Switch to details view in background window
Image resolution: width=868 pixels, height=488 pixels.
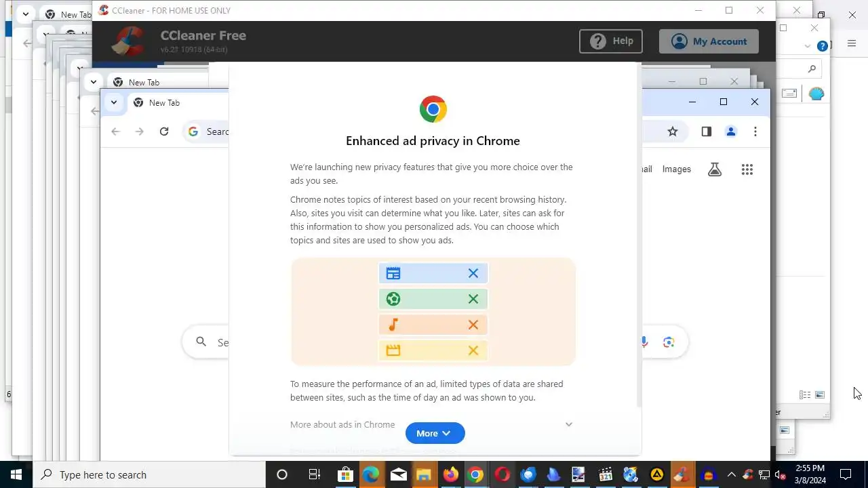(x=805, y=394)
